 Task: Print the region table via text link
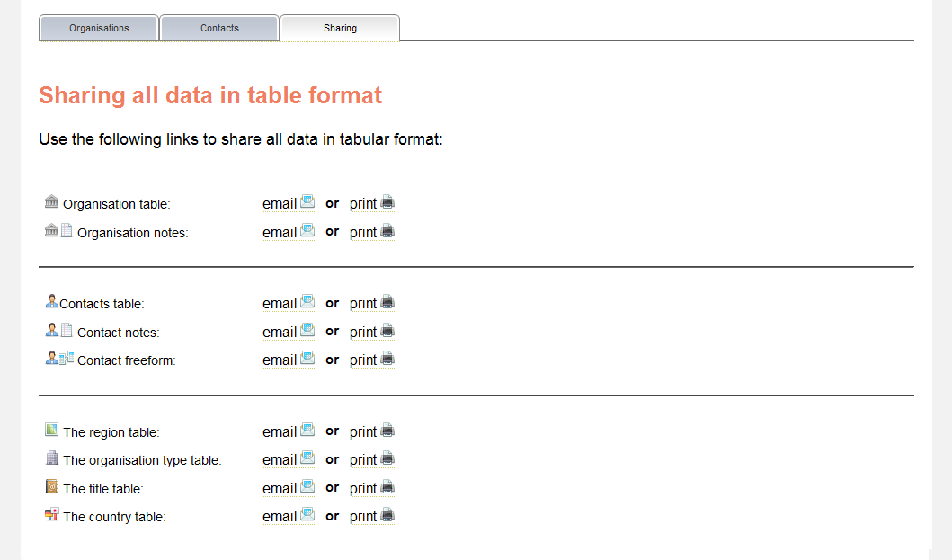[362, 432]
